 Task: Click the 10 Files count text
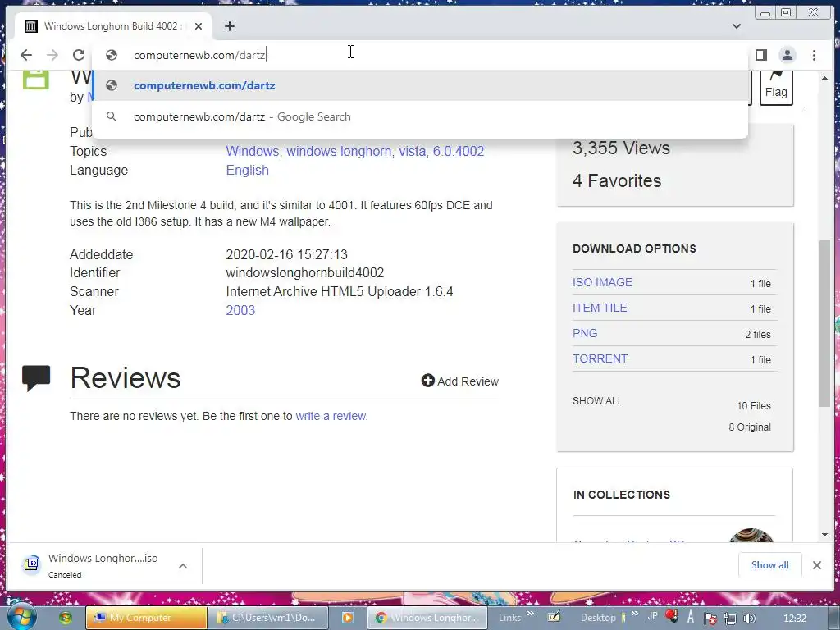pos(754,406)
